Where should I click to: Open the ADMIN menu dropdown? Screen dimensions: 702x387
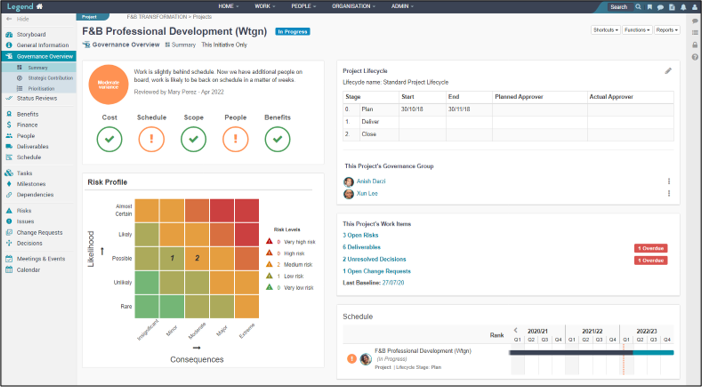click(x=402, y=6)
